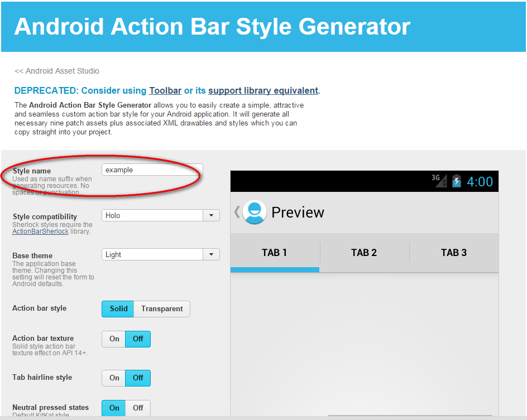The height and width of the screenshot is (420, 527).
Task: Open the Base theme dropdown arrow
Action: (x=212, y=254)
